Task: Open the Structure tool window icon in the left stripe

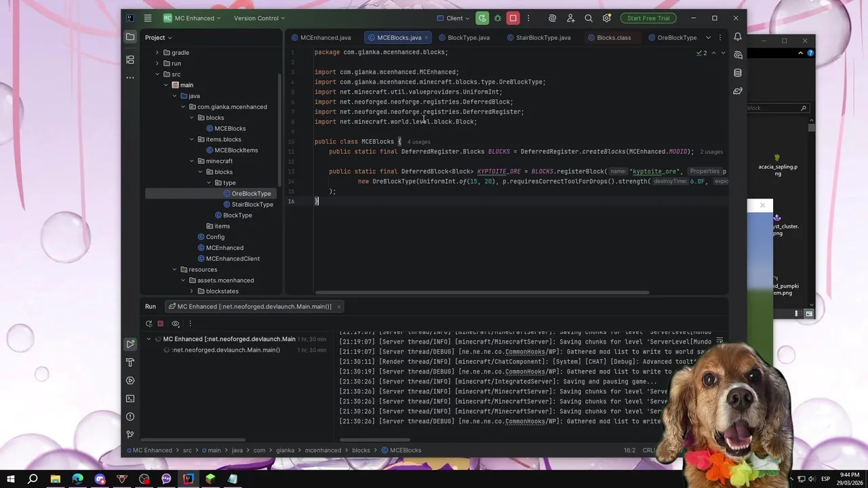Action: [x=130, y=60]
